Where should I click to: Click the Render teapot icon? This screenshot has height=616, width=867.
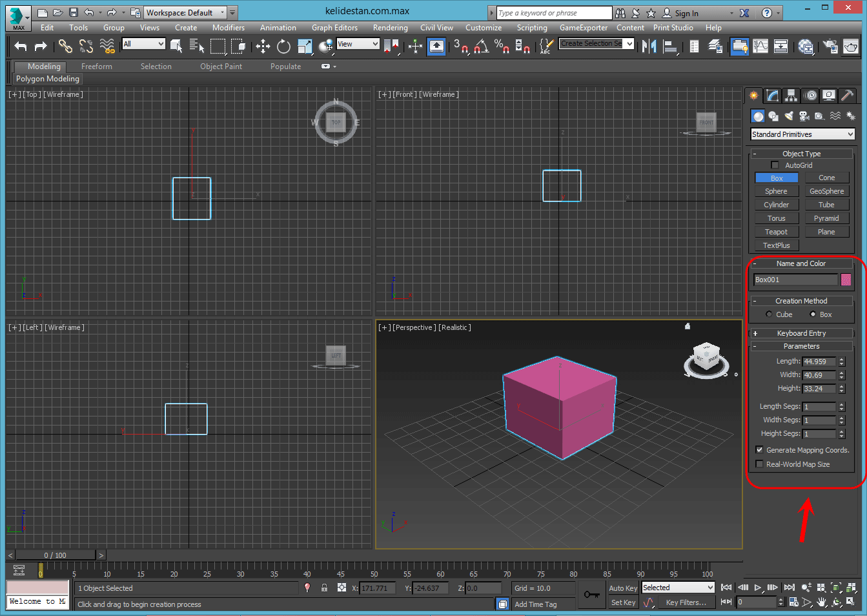(851, 46)
